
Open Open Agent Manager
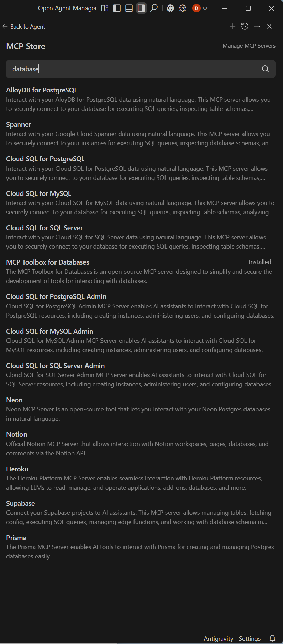[x=67, y=8]
